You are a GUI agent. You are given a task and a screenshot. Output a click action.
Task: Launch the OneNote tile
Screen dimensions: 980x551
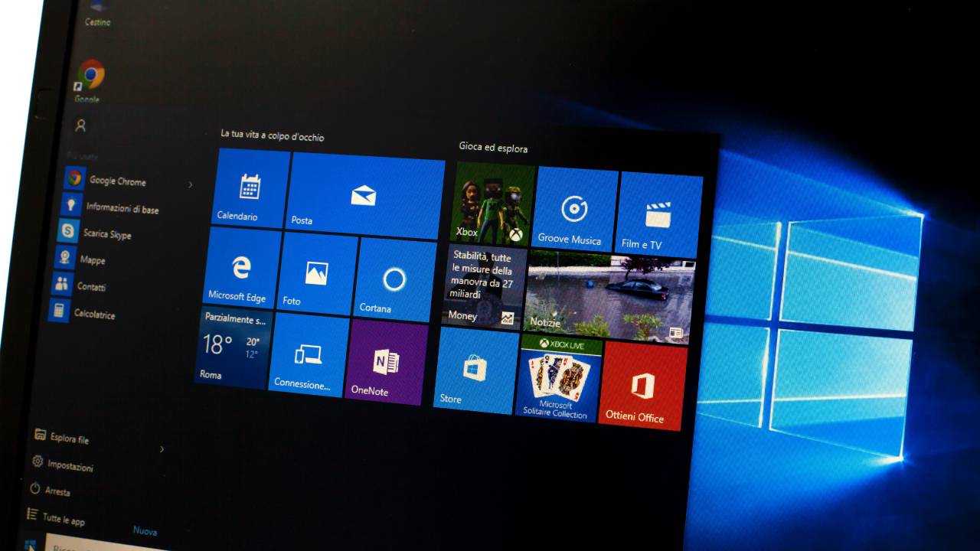pyautogui.click(x=385, y=362)
